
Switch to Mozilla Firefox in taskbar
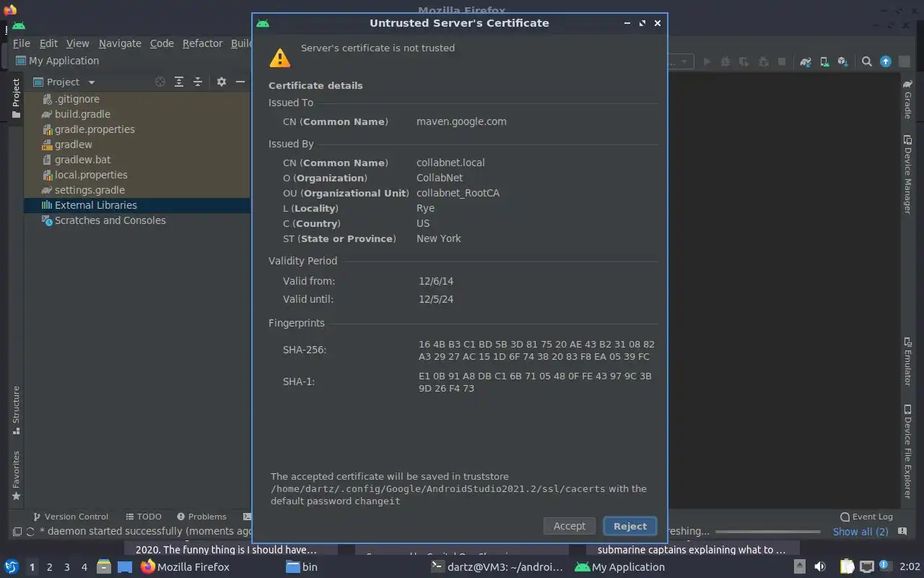pos(186,567)
